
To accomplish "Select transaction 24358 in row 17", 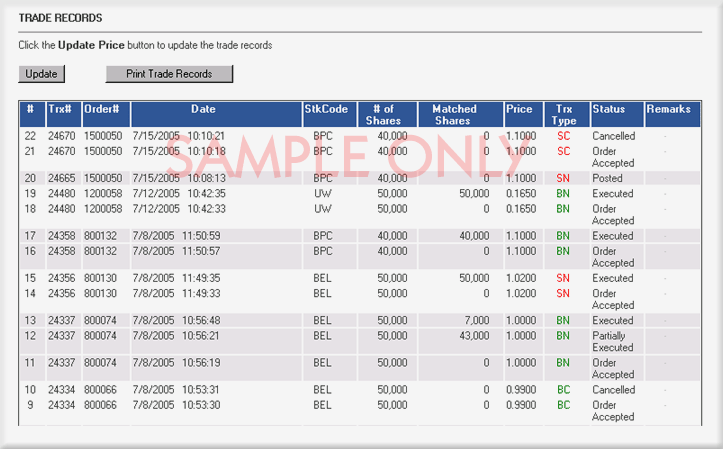I will point(61,236).
